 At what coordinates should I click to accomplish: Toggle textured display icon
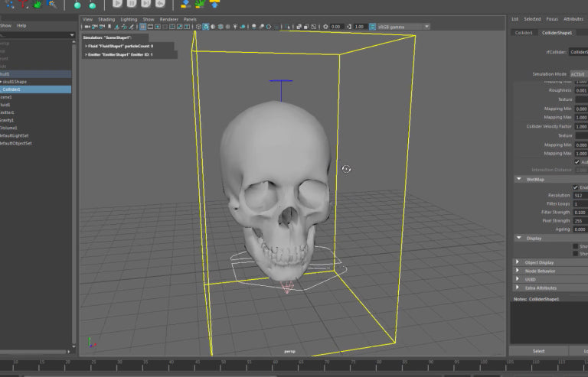point(227,27)
